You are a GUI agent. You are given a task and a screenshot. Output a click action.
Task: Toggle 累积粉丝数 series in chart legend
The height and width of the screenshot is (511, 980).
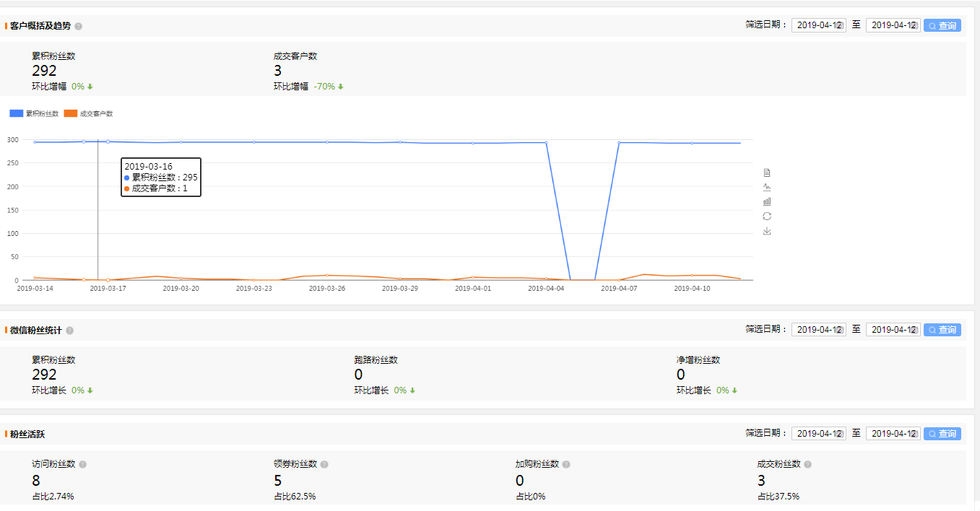pos(34,113)
